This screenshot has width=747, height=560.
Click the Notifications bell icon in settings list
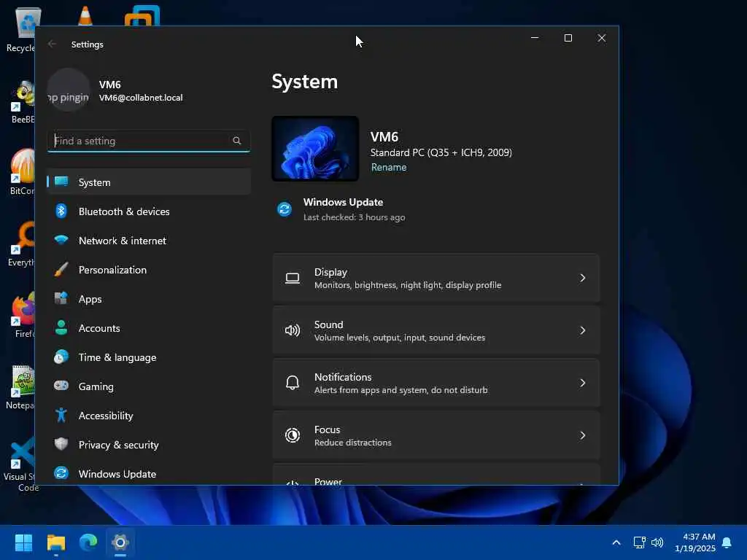(293, 383)
